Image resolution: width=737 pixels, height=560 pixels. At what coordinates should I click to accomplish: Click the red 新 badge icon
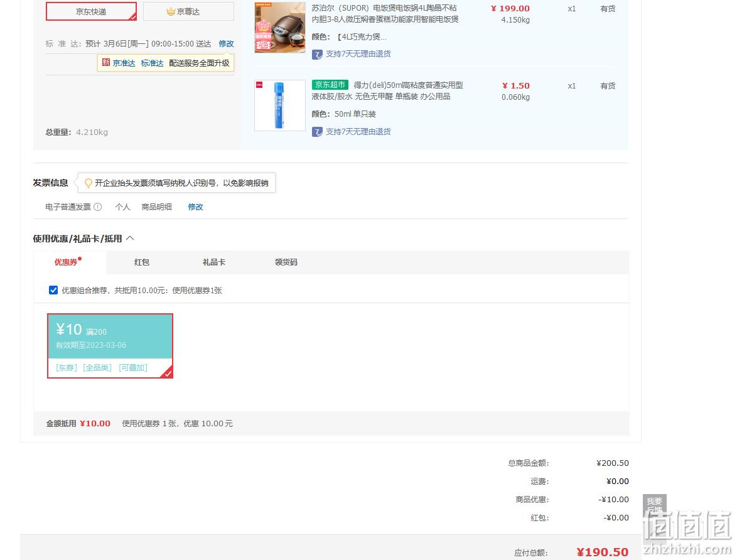(105, 63)
